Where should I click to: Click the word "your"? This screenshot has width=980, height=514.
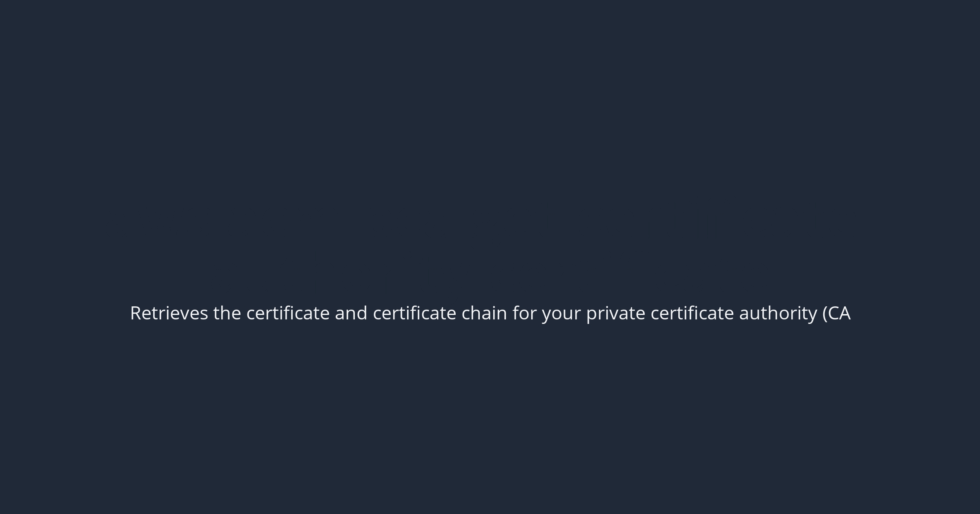(x=561, y=314)
